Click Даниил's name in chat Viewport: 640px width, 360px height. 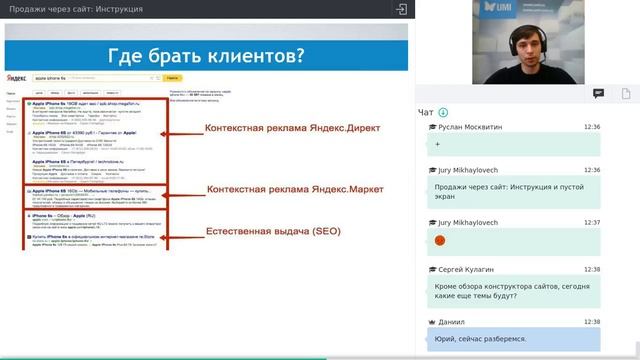(451, 322)
